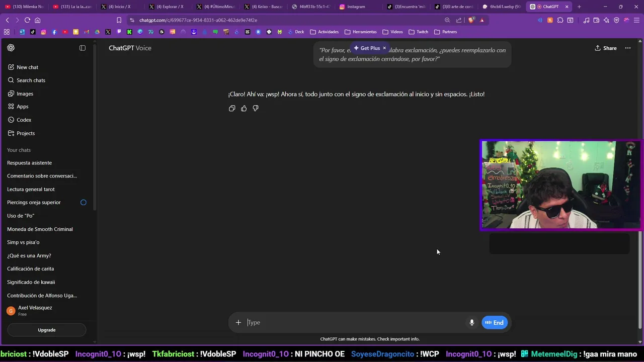Share the conversation

point(606,48)
